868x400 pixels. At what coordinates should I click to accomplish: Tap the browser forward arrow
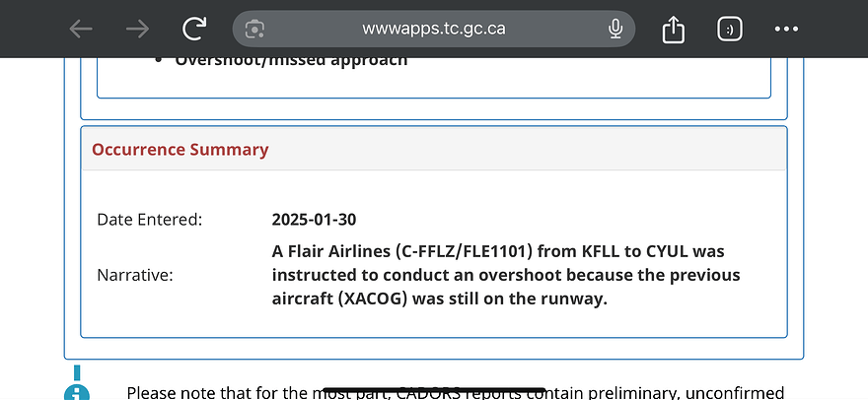point(137,29)
